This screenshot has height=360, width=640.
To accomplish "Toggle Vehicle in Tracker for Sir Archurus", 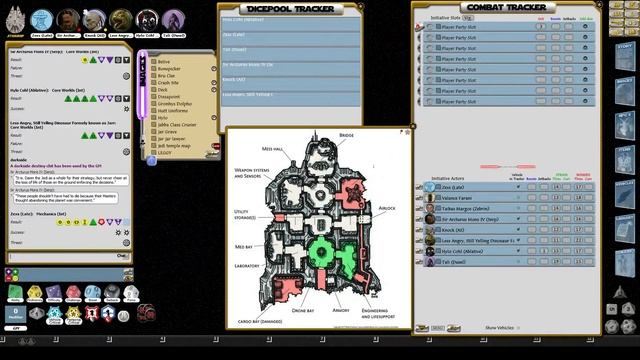I will pos(518,219).
